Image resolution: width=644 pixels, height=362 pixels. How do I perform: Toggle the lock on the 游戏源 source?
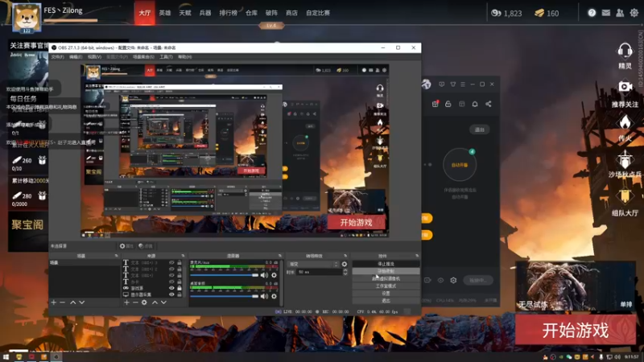179,288
